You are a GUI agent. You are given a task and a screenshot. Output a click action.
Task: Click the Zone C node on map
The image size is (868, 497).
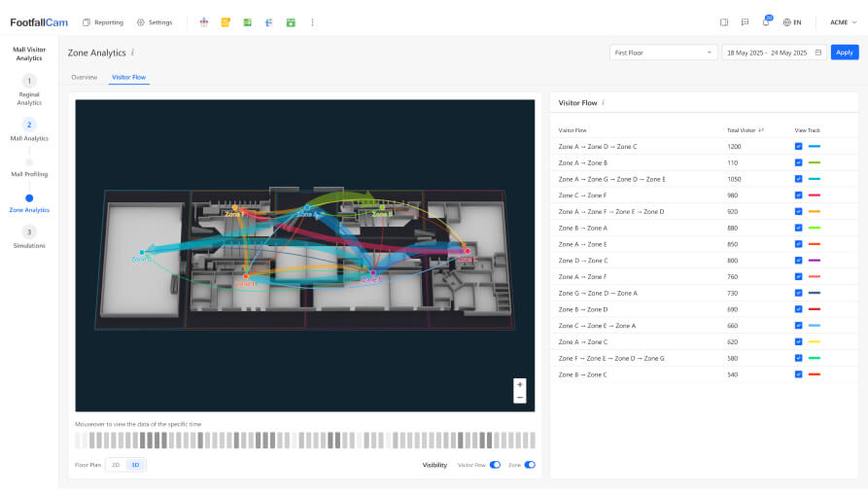pyautogui.click(x=468, y=251)
